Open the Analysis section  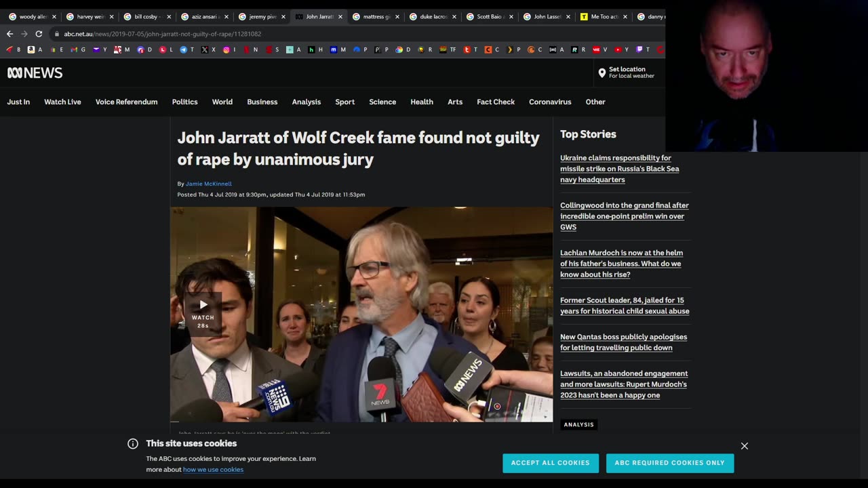point(307,102)
